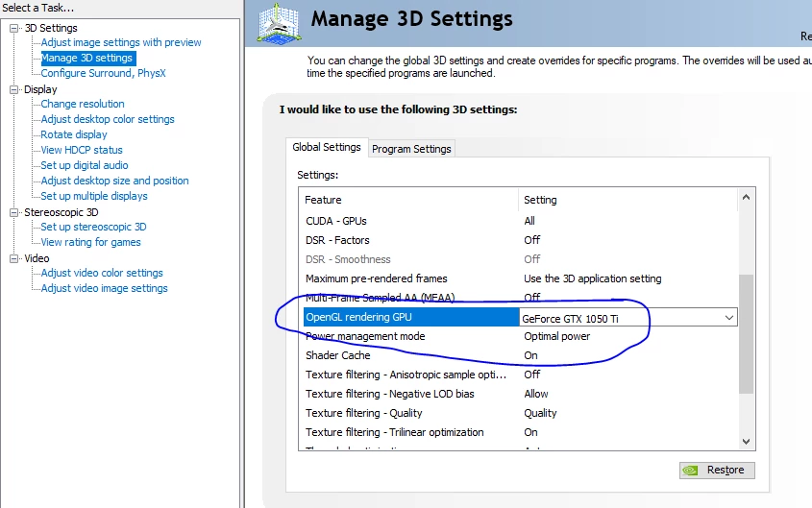
Task: Open Change resolution page
Action: pos(83,104)
